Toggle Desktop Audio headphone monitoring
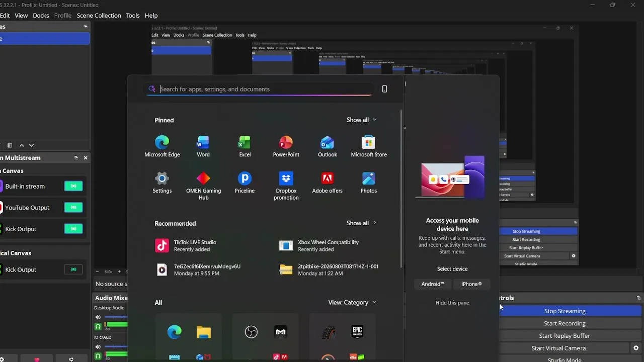644x362 pixels. point(98,326)
